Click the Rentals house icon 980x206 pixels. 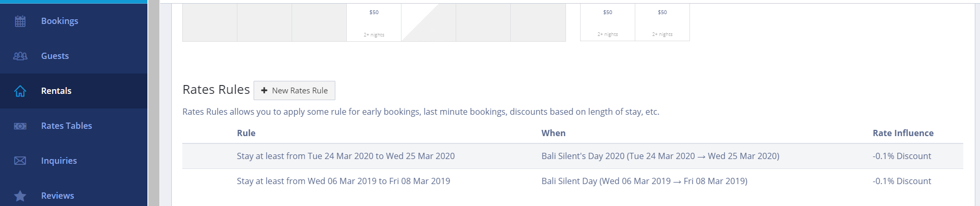point(20,91)
